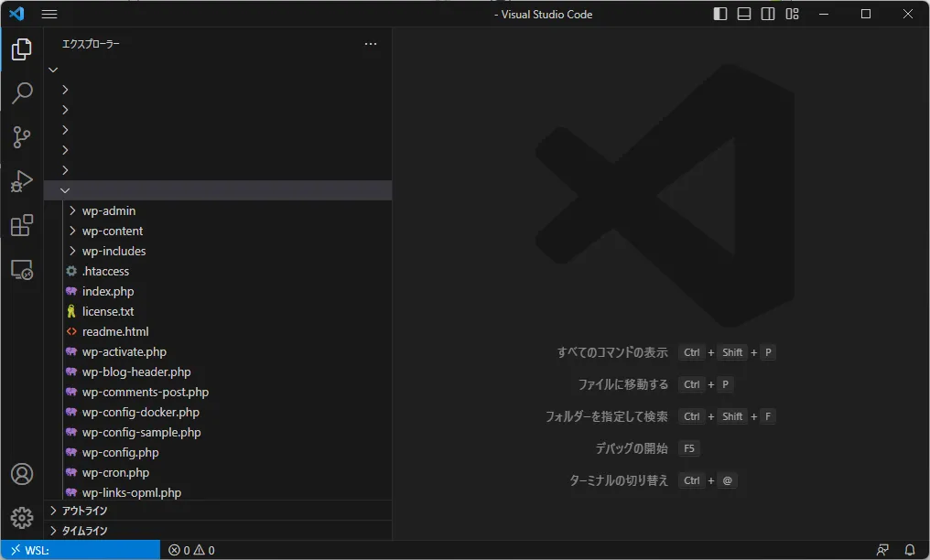Image resolution: width=930 pixels, height=560 pixels.
Task: Open the Accounts menu icon
Action: 22,474
